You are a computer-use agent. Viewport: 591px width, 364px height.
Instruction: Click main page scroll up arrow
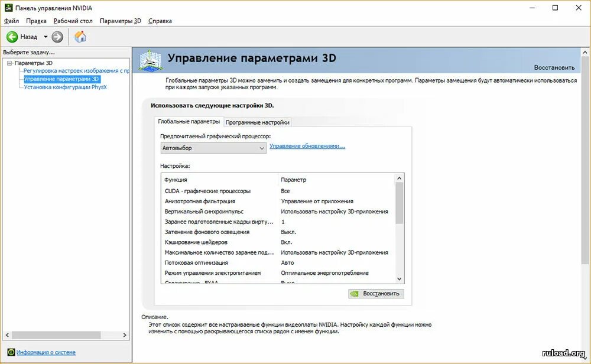[x=585, y=53]
